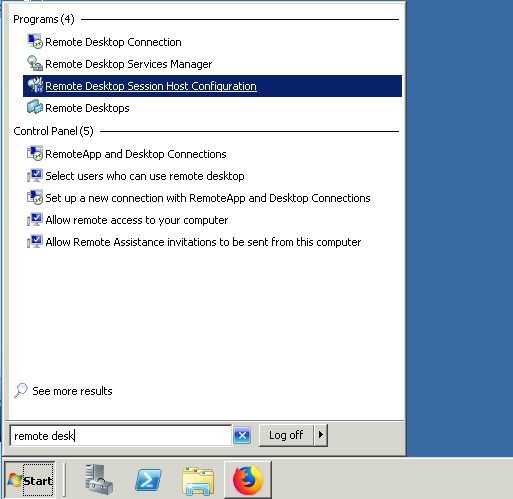Launch Server Manager from taskbar
Viewport: 513px width, 499px height.
pos(98,480)
